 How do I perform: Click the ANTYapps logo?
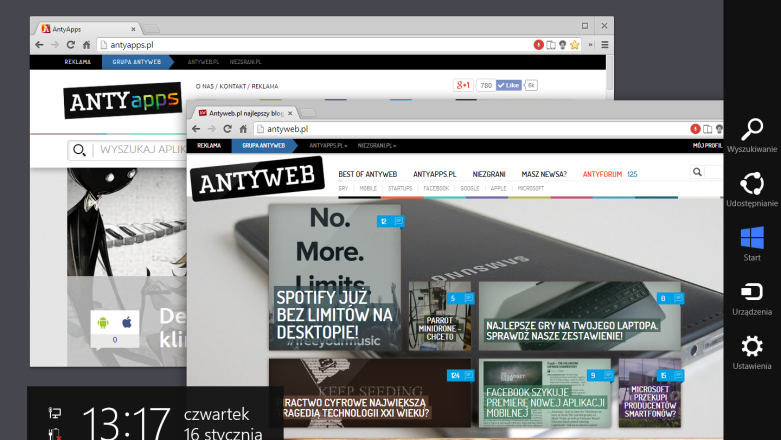click(x=123, y=100)
